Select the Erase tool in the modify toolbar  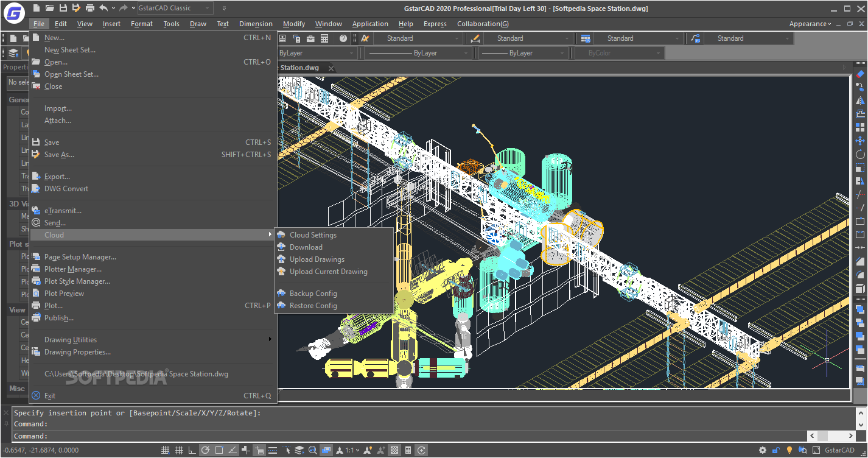tap(860, 74)
